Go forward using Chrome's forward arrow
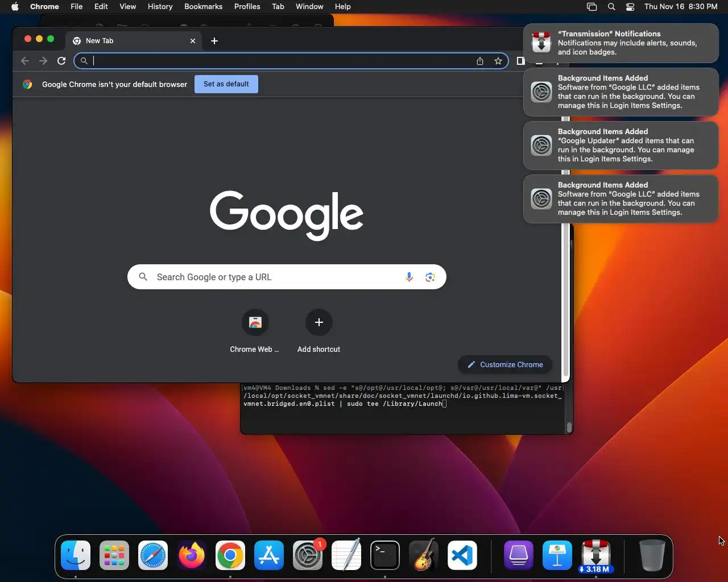Image resolution: width=728 pixels, height=582 pixels. pos(43,61)
